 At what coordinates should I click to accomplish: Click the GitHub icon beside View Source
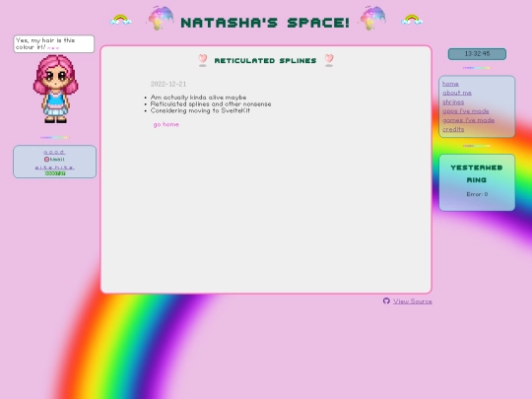click(386, 300)
